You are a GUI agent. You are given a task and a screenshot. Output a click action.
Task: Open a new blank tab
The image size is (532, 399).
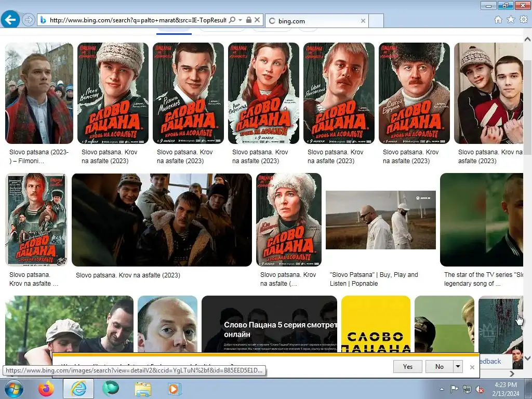click(376, 21)
